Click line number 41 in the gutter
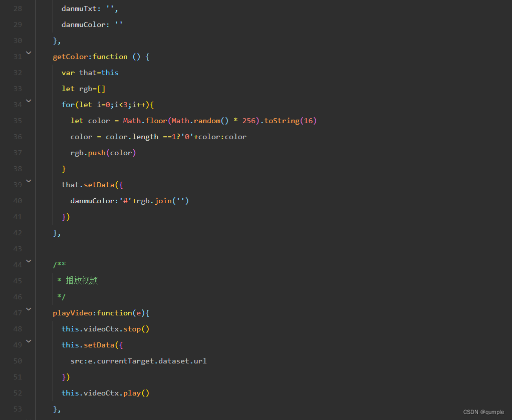The height and width of the screenshot is (420, 512). pyautogui.click(x=18, y=217)
